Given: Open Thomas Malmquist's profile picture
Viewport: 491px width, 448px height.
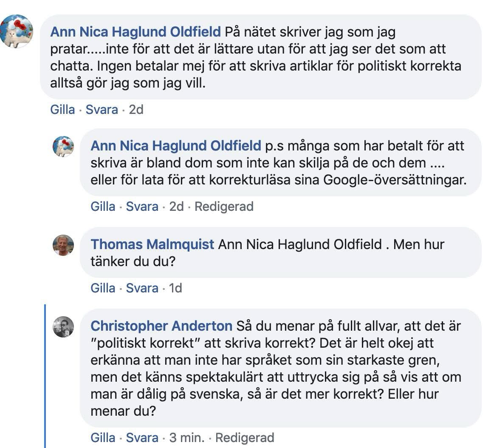Looking at the screenshot, I should pos(63,245).
